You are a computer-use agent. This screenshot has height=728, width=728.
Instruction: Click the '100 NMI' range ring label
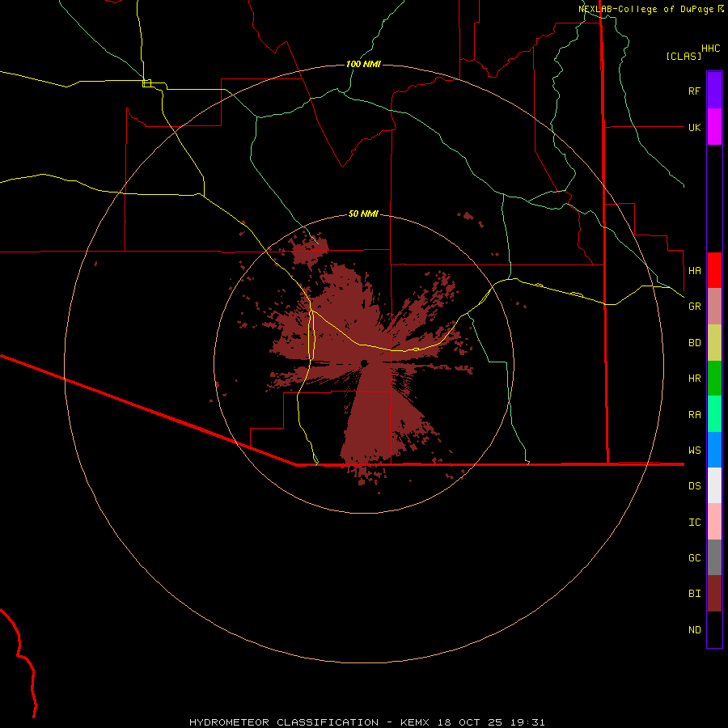point(363,64)
